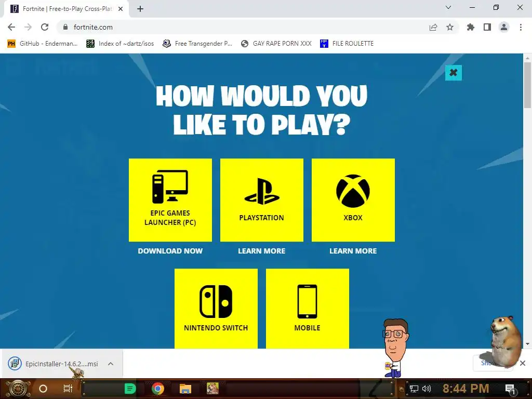Screen dimensions: 532x399
Task: Open File Explorer from the taskbar
Action: tap(185, 389)
